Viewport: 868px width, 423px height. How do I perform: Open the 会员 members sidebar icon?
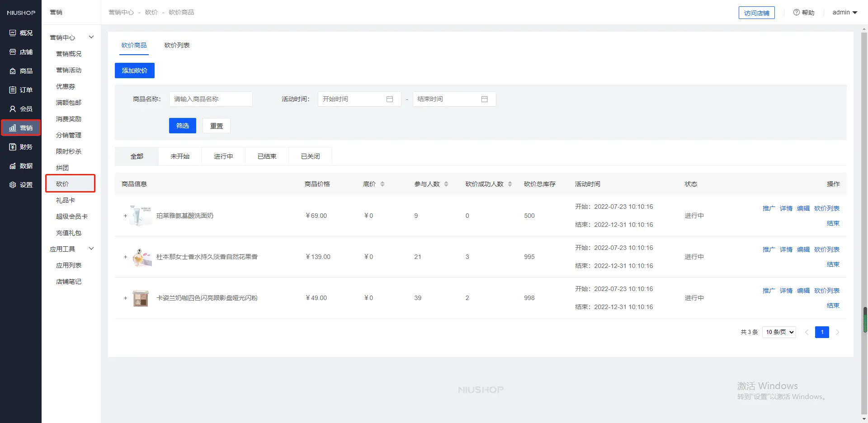[13, 109]
